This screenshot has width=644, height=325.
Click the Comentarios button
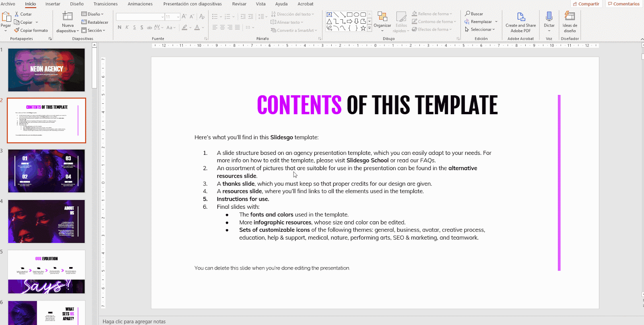pyautogui.click(x=624, y=4)
